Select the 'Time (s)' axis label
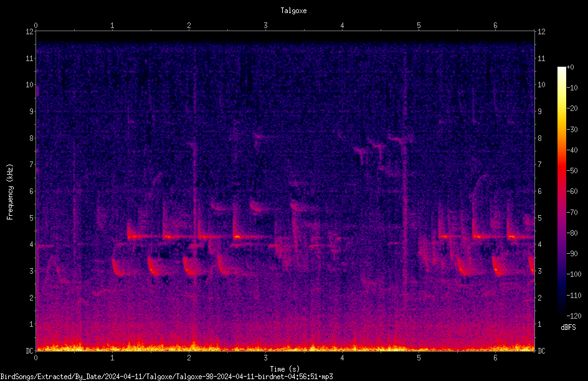The width and height of the screenshot is (588, 381). click(285, 369)
